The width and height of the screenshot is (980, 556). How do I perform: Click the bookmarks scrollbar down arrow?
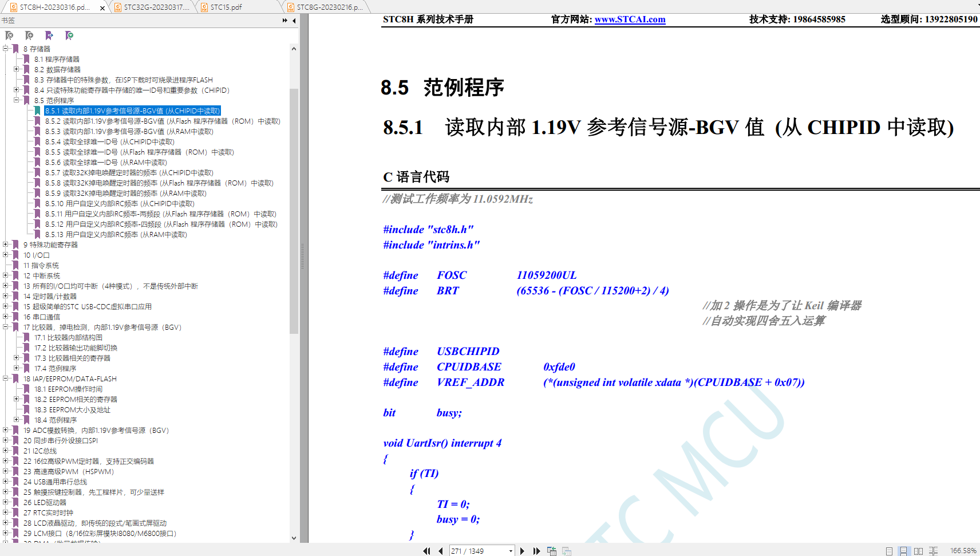pos(294,538)
